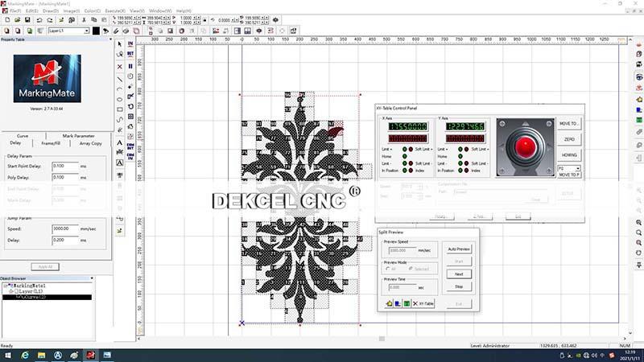Collapse the MarkingMate1 tree node

[6, 286]
